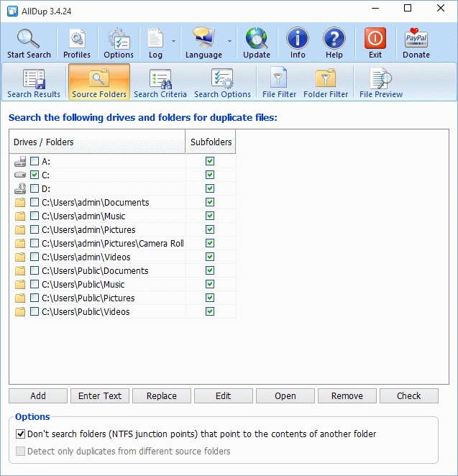Click the Check button
The height and width of the screenshot is (476, 458).
click(x=409, y=396)
